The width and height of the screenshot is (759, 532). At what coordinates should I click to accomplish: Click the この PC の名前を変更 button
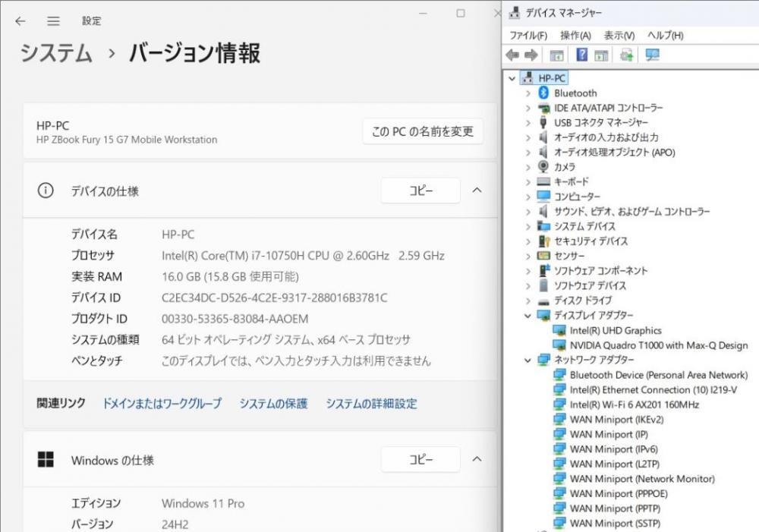(423, 131)
